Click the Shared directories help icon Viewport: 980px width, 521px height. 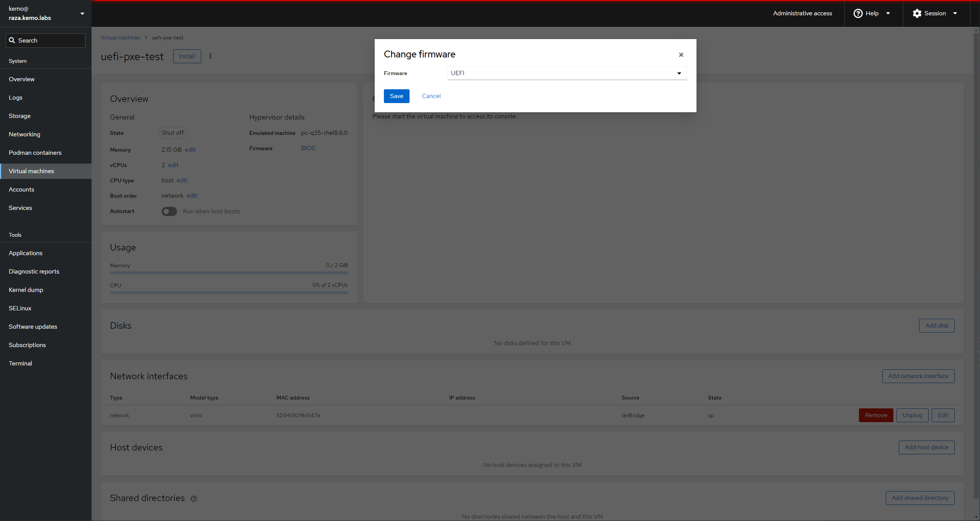(194, 498)
